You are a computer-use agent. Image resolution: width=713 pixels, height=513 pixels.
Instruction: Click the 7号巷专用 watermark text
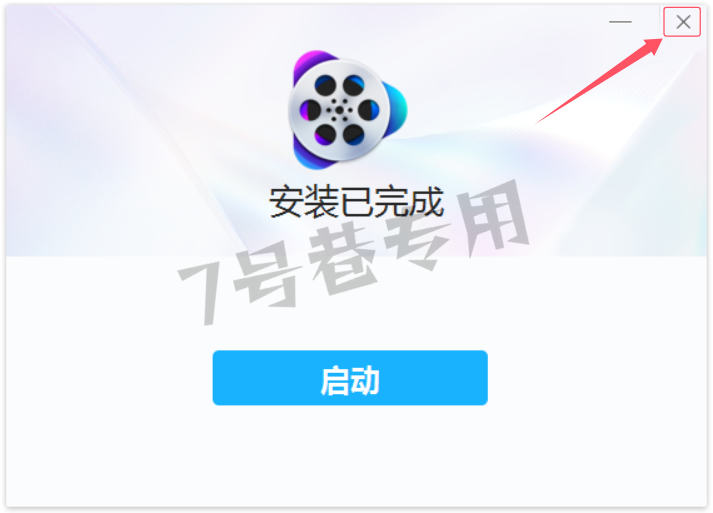[x=354, y=252]
